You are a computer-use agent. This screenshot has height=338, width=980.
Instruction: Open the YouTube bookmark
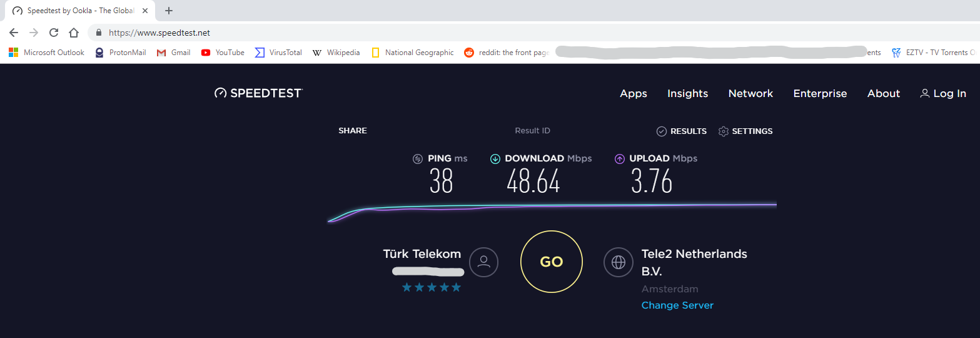click(223, 53)
